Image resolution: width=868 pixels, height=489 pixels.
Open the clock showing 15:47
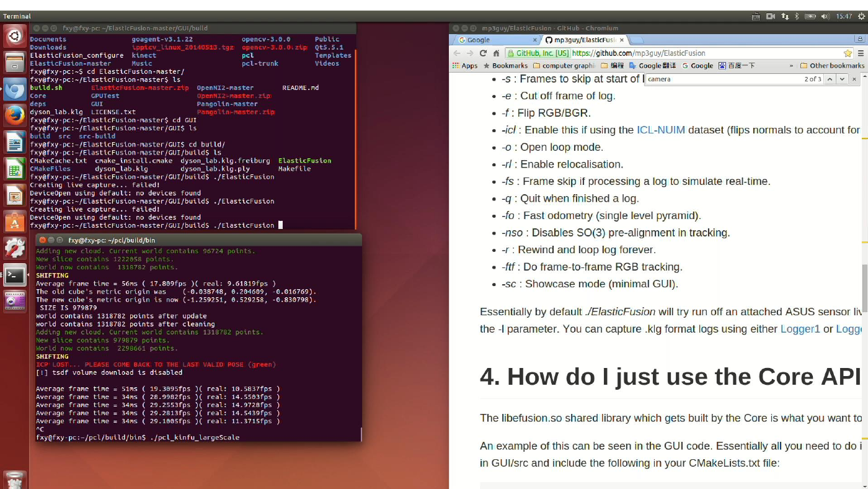click(844, 16)
